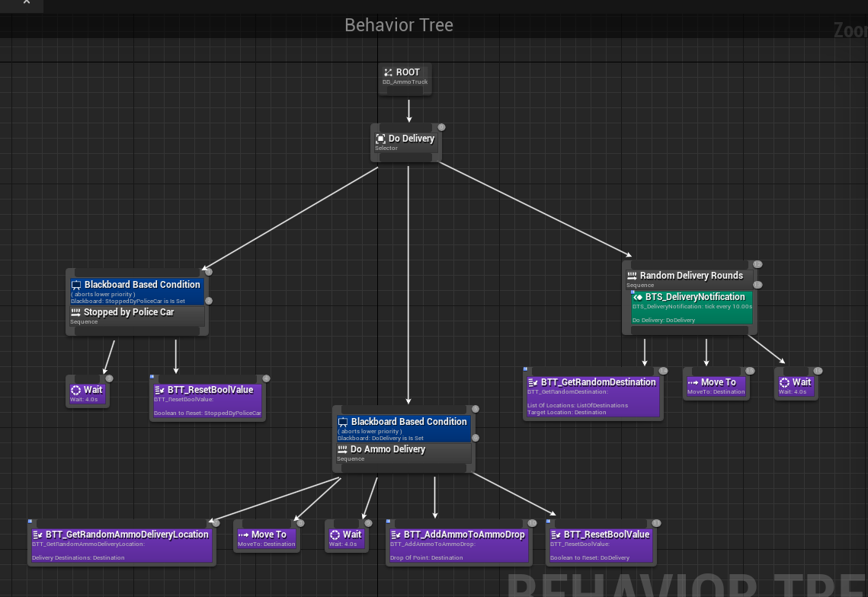Viewport: 868px width, 597px height.
Task: Click 'Target Location: Destination' text
Action: click(567, 413)
